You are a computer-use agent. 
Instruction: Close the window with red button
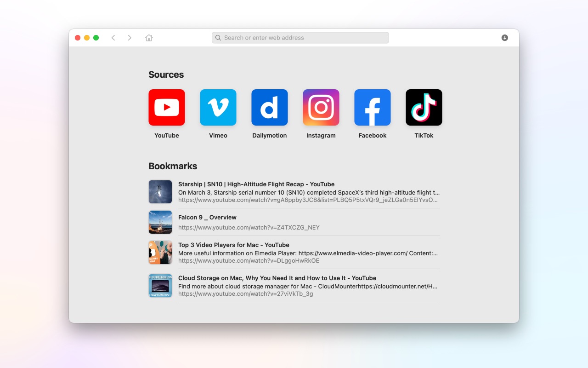click(78, 38)
